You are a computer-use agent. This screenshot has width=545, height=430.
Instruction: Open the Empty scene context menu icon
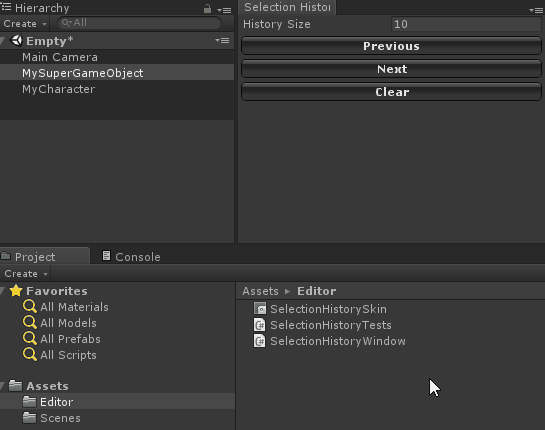[222, 41]
